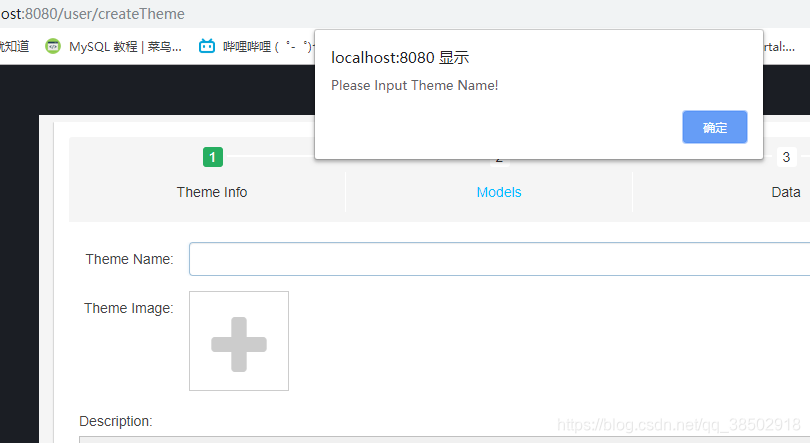Click the Theme Image label text
810x443 pixels.
point(129,308)
